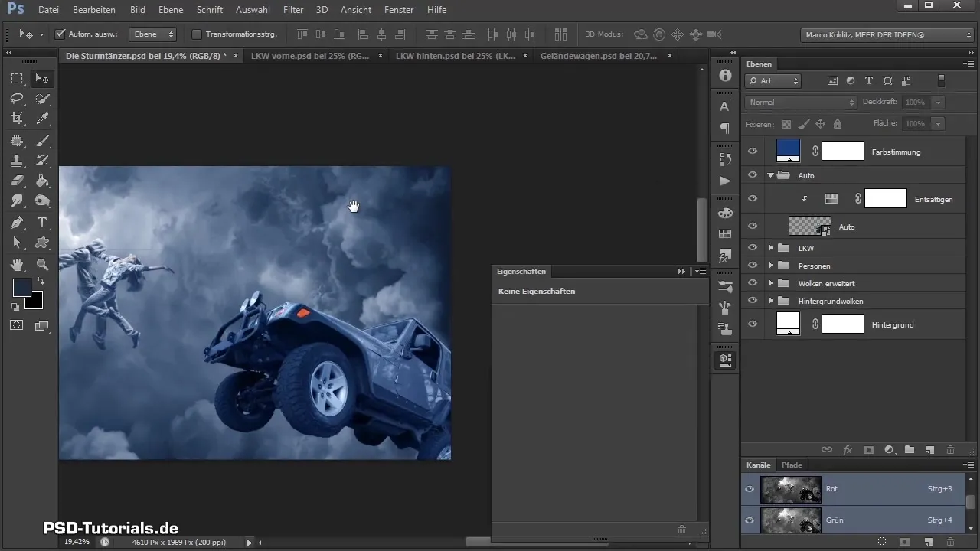The width and height of the screenshot is (980, 551).
Task: Create a new adjustment layer
Action: (889, 450)
